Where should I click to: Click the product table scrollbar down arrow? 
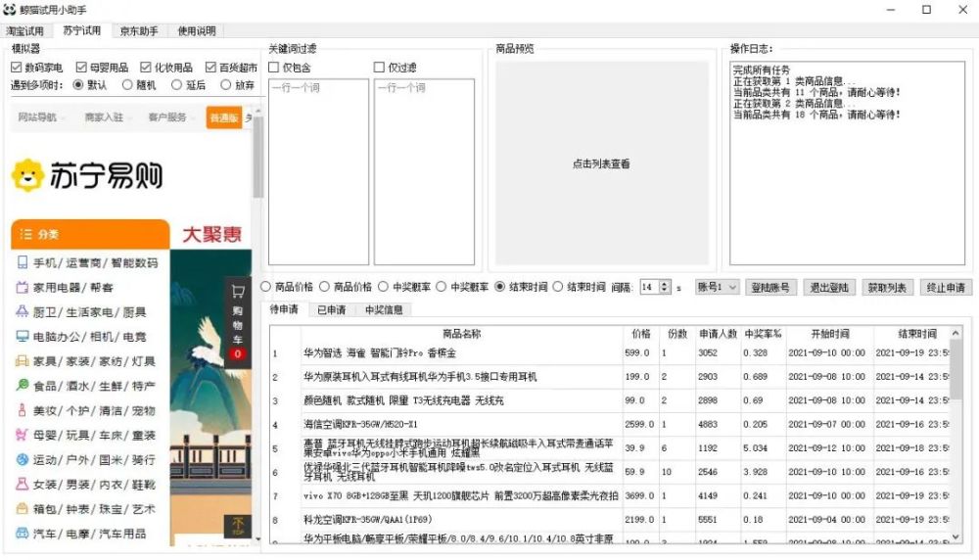(x=956, y=537)
